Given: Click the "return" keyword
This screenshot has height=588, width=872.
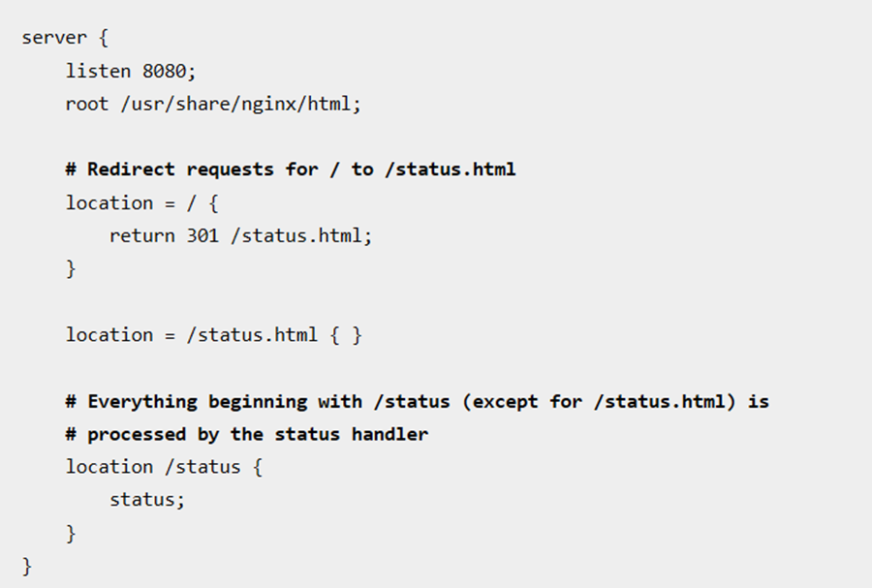Looking at the screenshot, I should (x=141, y=235).
